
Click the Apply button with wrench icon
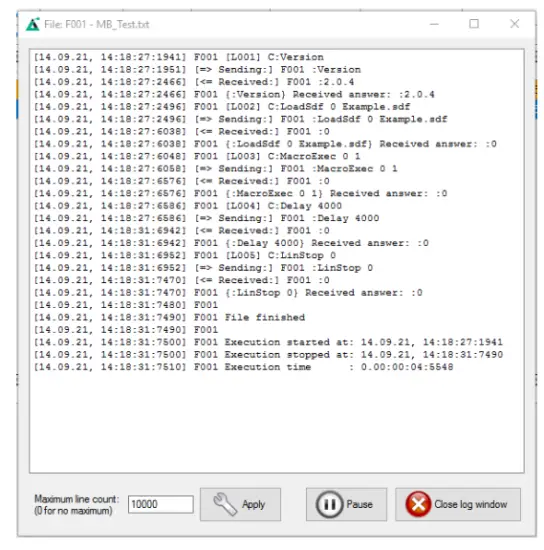[x=240, y=504]
